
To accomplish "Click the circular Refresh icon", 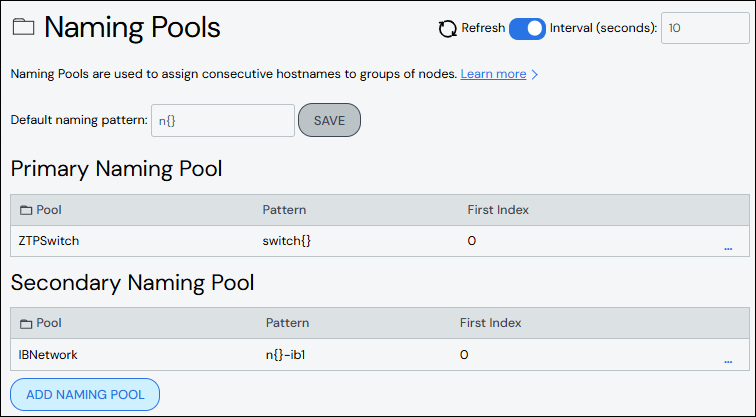I will point(447,28).
